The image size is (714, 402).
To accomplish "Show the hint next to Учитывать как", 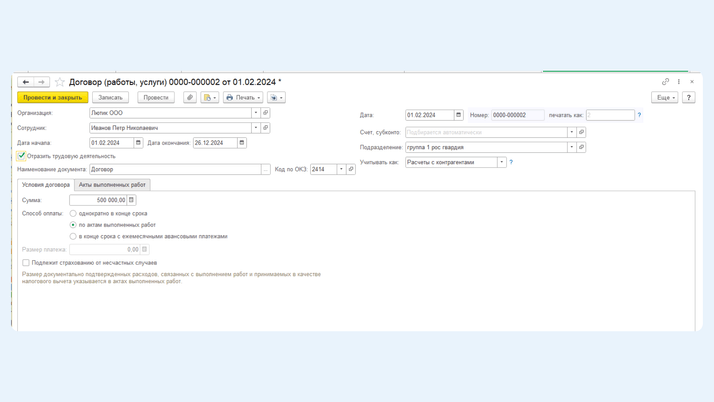I will click(x=511, y=162).
